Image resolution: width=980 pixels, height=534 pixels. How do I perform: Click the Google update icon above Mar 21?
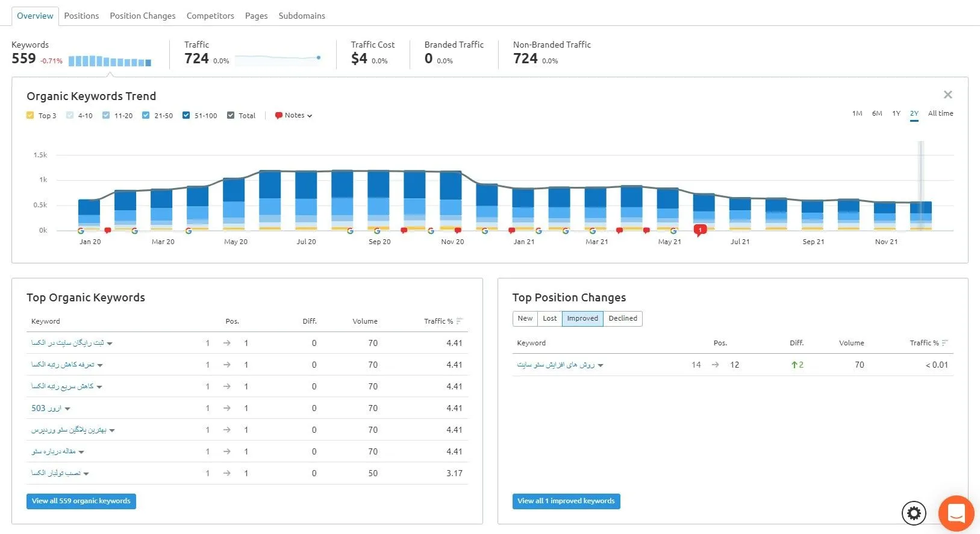point(593,231)
